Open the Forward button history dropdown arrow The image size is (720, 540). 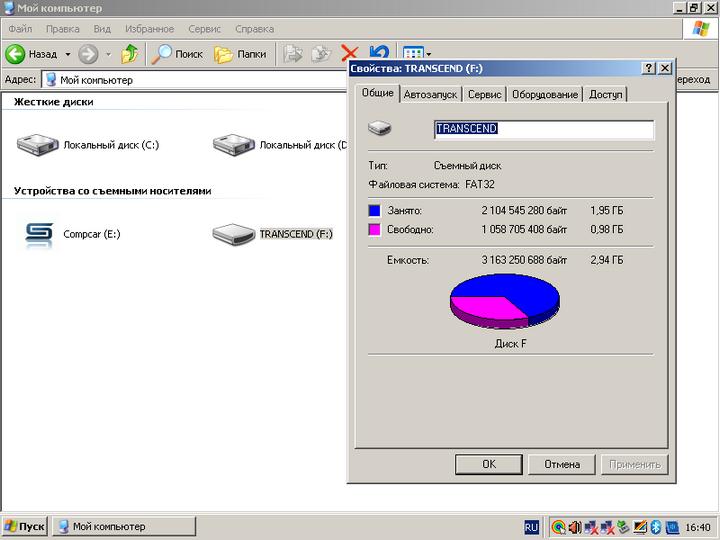pos(108,54)
